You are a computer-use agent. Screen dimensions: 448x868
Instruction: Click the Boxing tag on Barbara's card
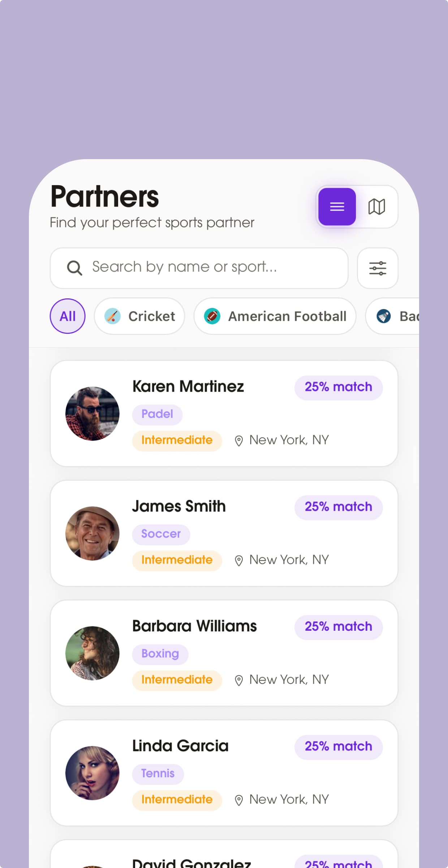160,654
